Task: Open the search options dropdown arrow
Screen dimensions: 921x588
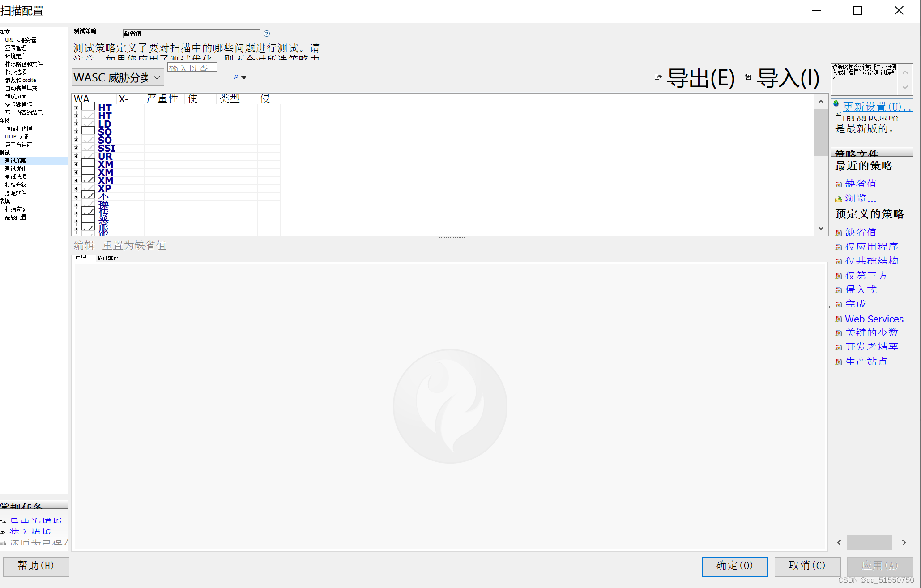Action: [x=243, y=77]
